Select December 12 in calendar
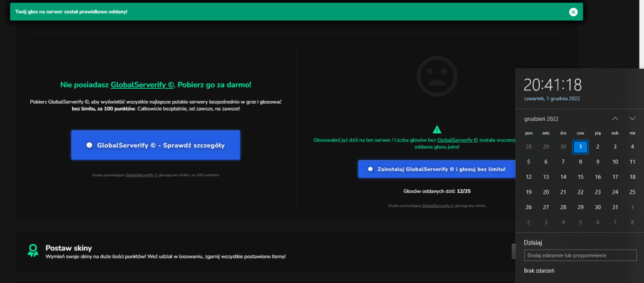 coord(529,177)
